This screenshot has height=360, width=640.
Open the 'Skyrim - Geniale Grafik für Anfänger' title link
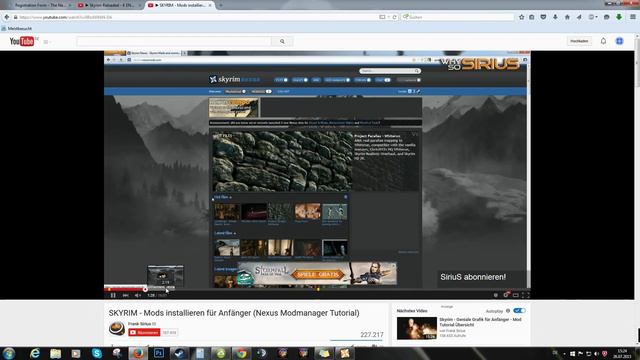(480, 322)
